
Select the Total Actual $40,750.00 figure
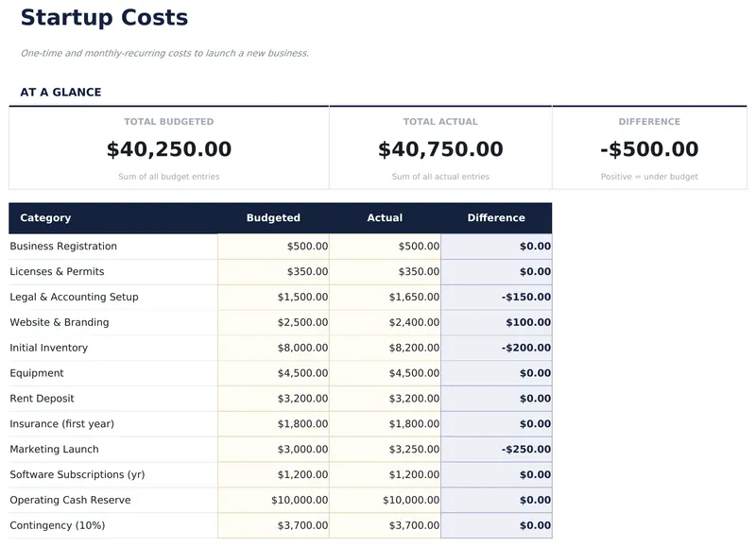click(x=440, y=149)
